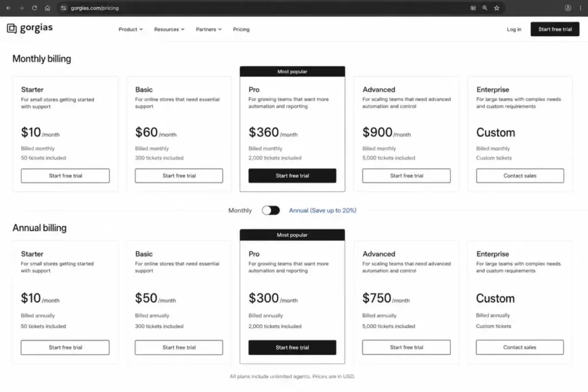
Task: Click Custom price in monthly Enterprise card
Action: (496, 133)
